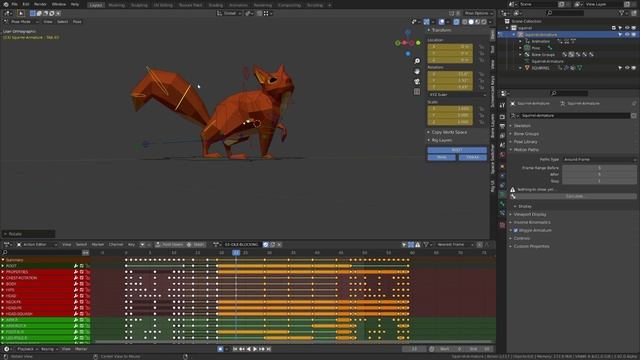
Task: Open the Channel menu in Action Editor
Action: (x=116, y=244)
